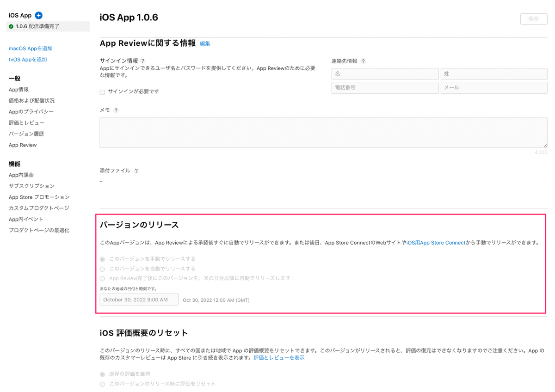Open App情報 in the sidebar
This screenshot has height=392, width=555.
click(x=18, y=90)
